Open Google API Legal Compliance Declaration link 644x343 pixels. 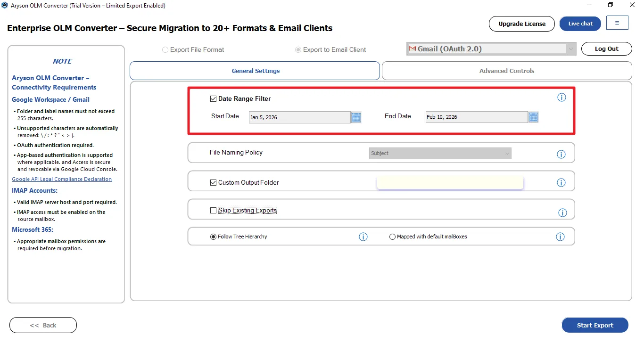[x=62, y=179]
